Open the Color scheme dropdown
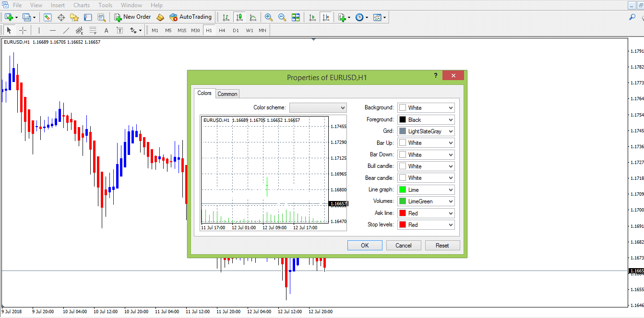The width and height of the screenshot is (644, 318). [318, 107]
